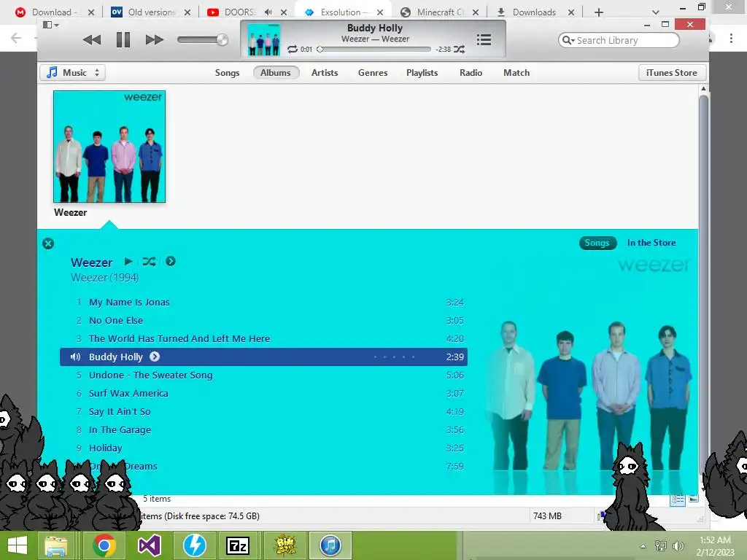
Task: Open the yellow graffiti-logo taskbar app
Action: pos(285,545)
